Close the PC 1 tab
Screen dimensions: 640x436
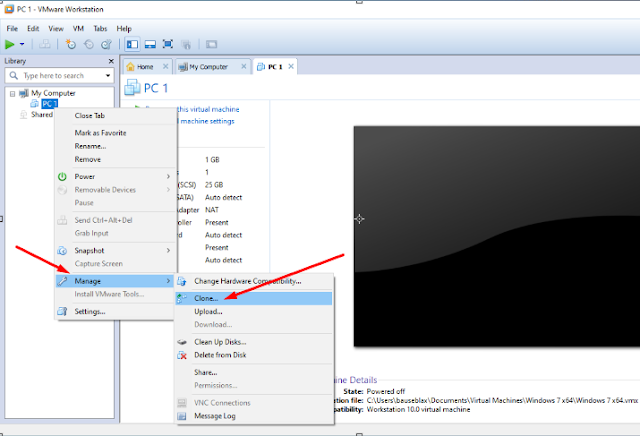tap(291, 66)
